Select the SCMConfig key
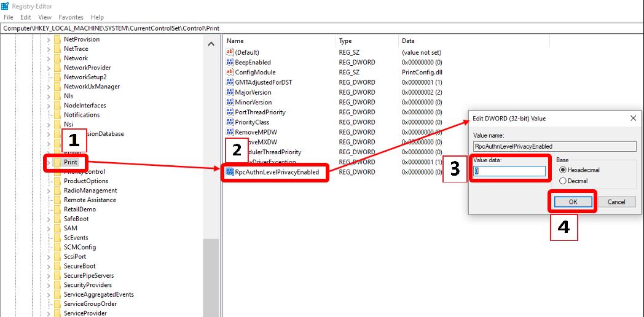644x317 pixels. point(80,247)
